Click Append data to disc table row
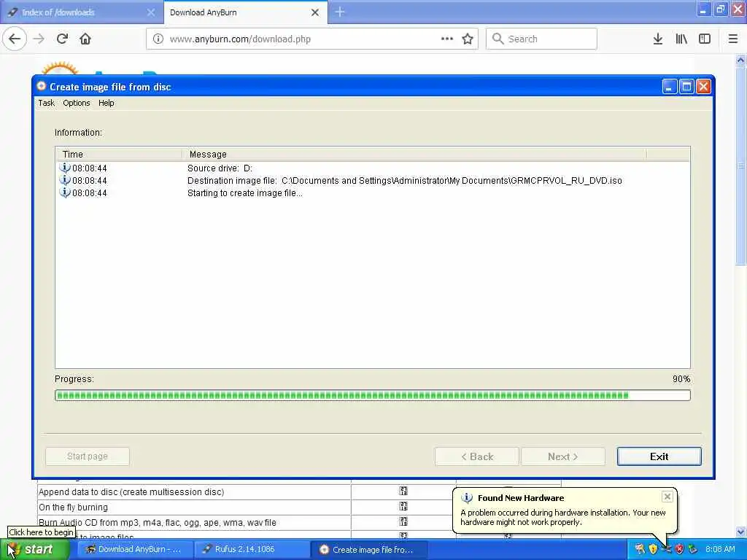This screenshot has width=747, height=560. click(299, 492)
